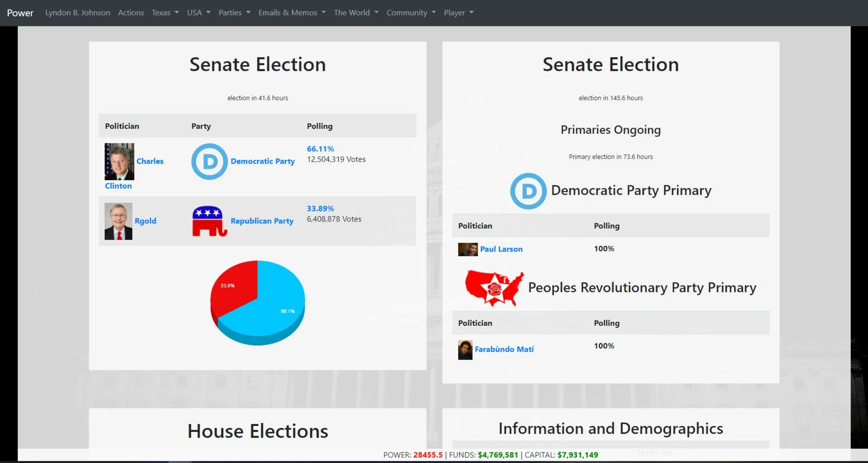Image resolution: width=868 pixels, height=463 pixels.
Task: Click the Democratic Party logo in election table
Action: pos(209,161)
